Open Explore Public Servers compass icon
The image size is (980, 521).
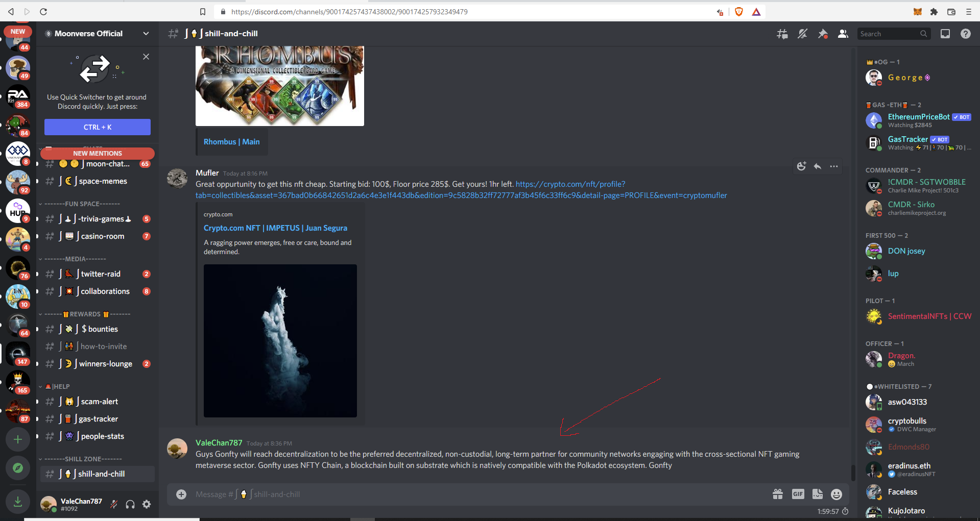tap(18, 468)
